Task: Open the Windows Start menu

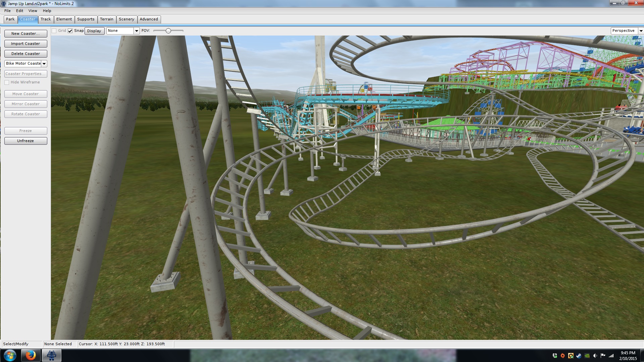Action: coord(10,355)
